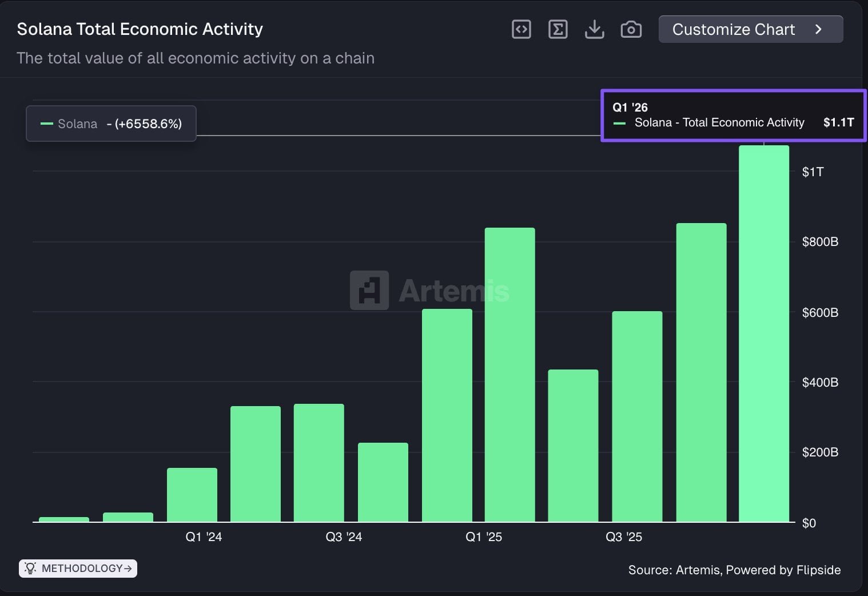Expand the Customize Chart panel

point(751,29)
